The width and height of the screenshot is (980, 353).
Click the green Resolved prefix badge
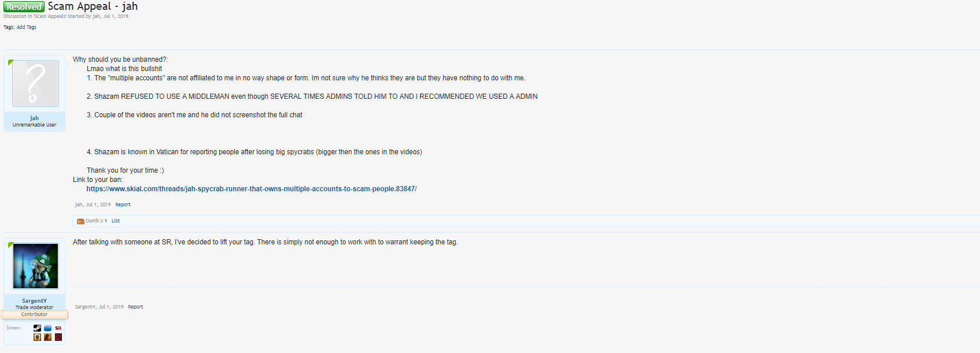(24, 7)
